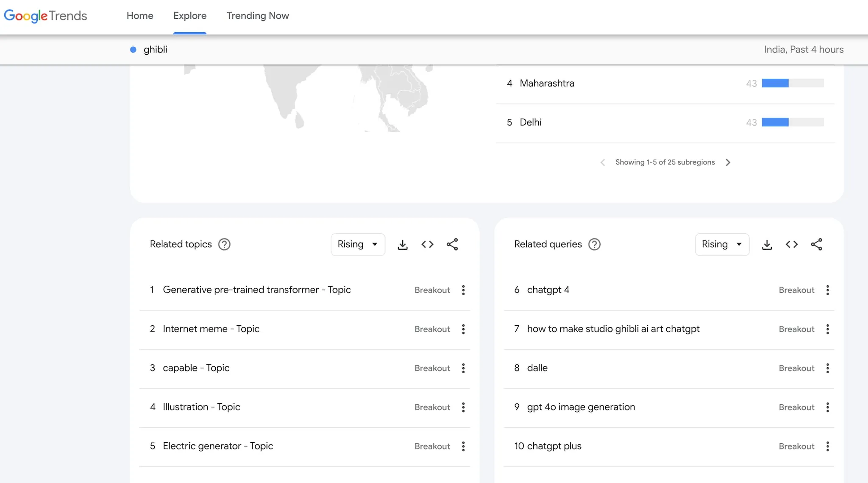Open embed code for Related queries
Screen dimensions: 868x483
point(792,245)
